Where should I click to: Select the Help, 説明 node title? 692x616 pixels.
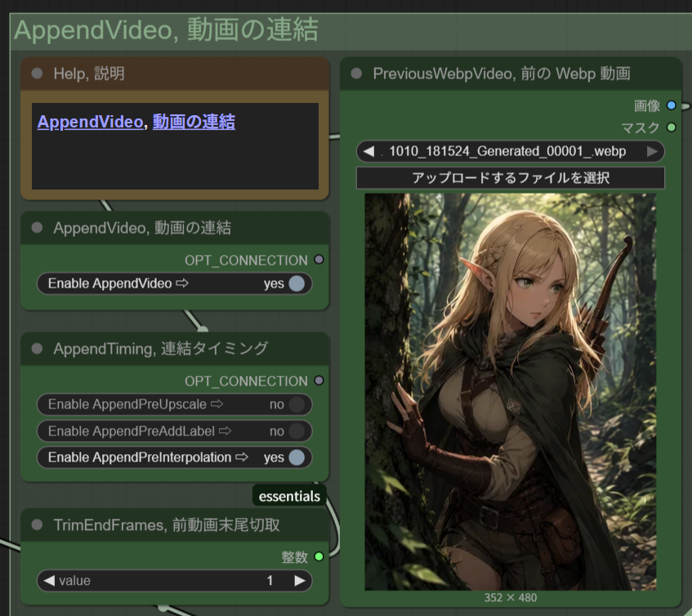point(89,74)
